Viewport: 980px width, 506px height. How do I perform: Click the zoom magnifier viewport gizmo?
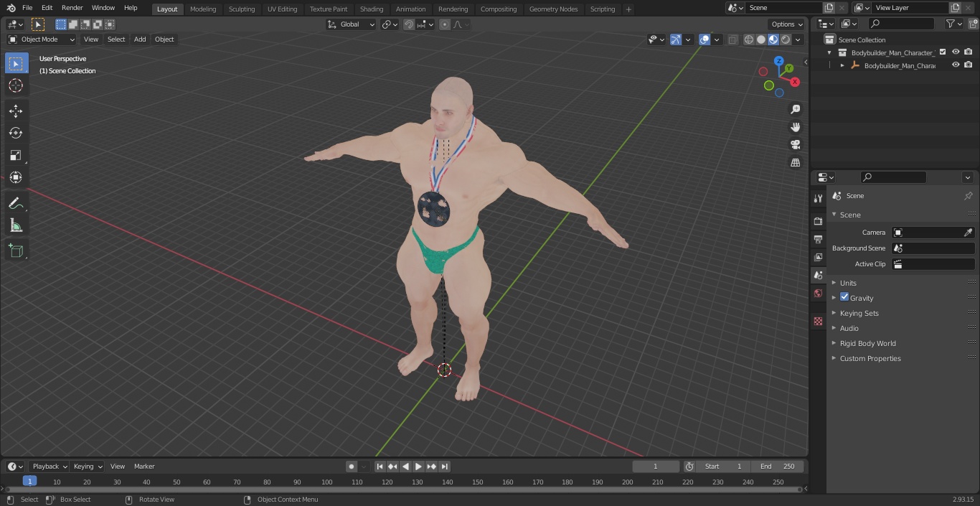[795, 109]
